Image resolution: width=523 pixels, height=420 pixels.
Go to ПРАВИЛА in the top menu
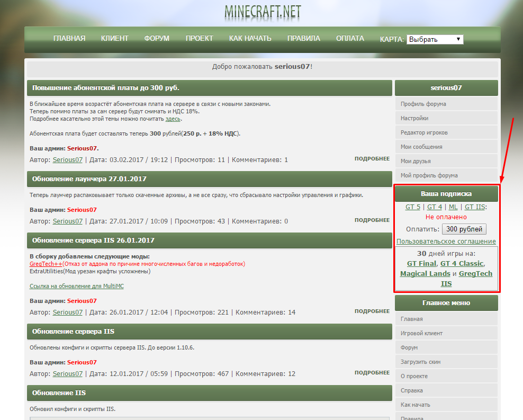pyautogui.click(x=304, y=38)
